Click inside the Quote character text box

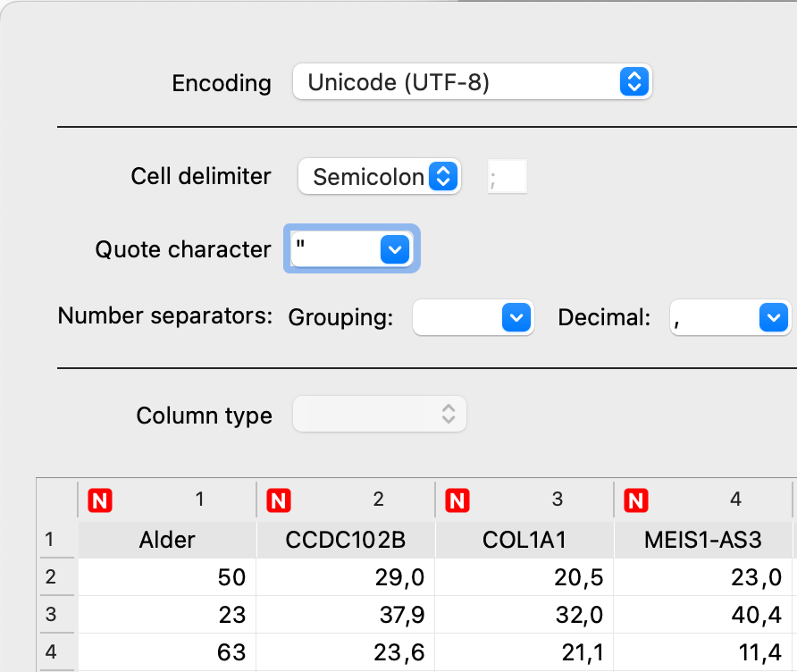click(332, 249)
